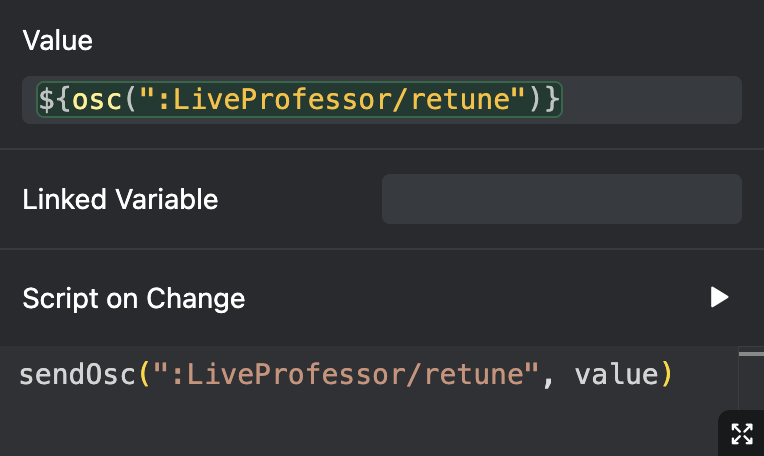764x456 pixels.
Task: Run the Script on Change play icon
Action: coord(719,297)
